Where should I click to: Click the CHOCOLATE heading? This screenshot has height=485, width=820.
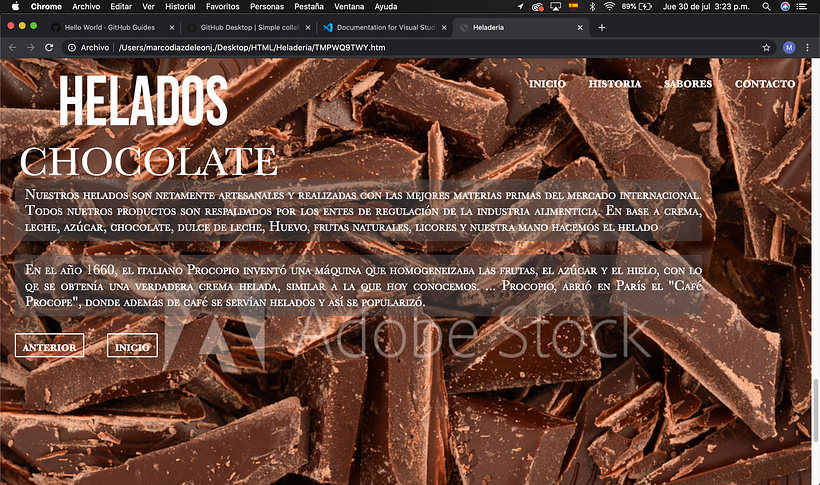pyautogui.click(x=149, y=161)
